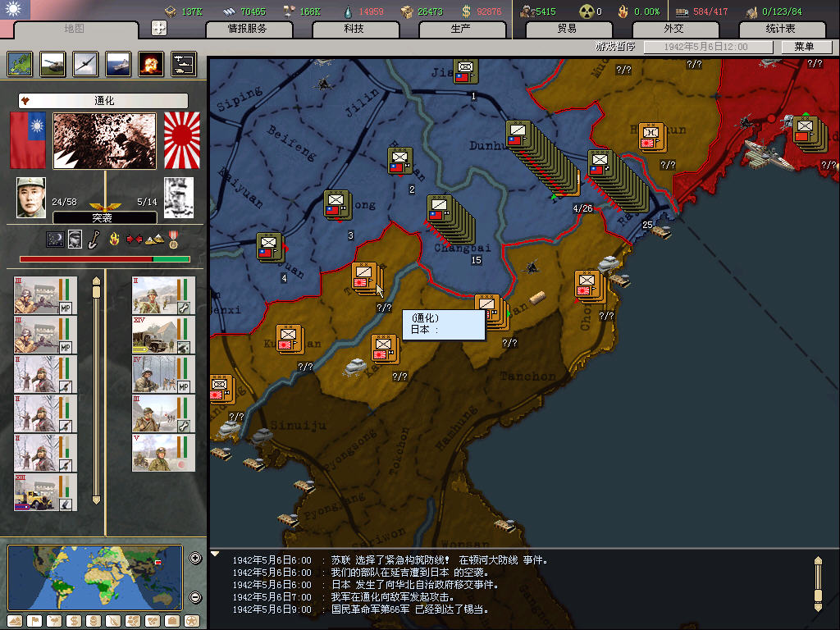Click the 通化 province name button
The width and height of the screenshot is (840, 630).
coord(103,101)
